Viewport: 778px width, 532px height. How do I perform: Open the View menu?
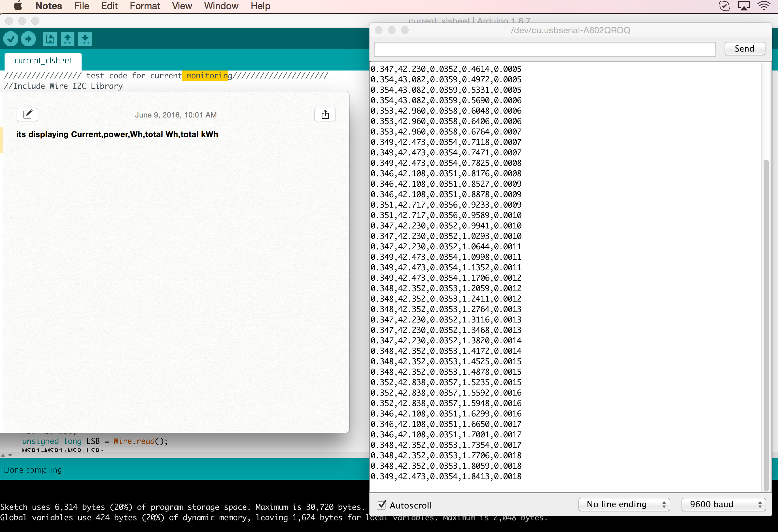coord(181,6)
